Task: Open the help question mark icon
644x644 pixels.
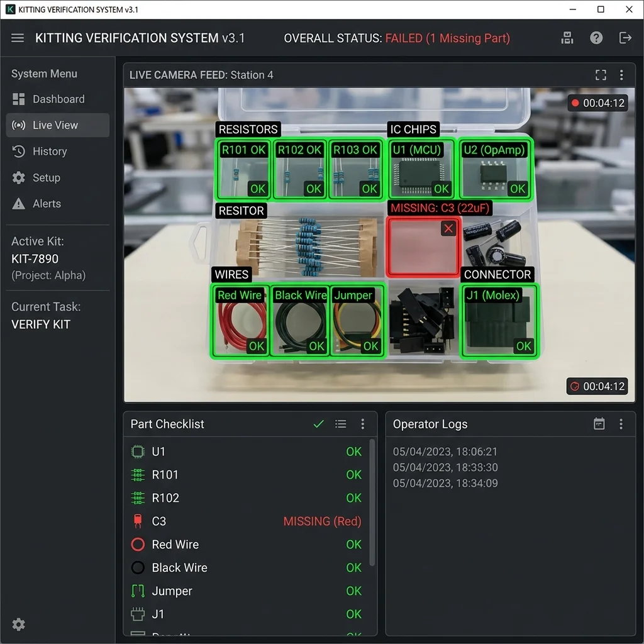Action: click(596, 38)
